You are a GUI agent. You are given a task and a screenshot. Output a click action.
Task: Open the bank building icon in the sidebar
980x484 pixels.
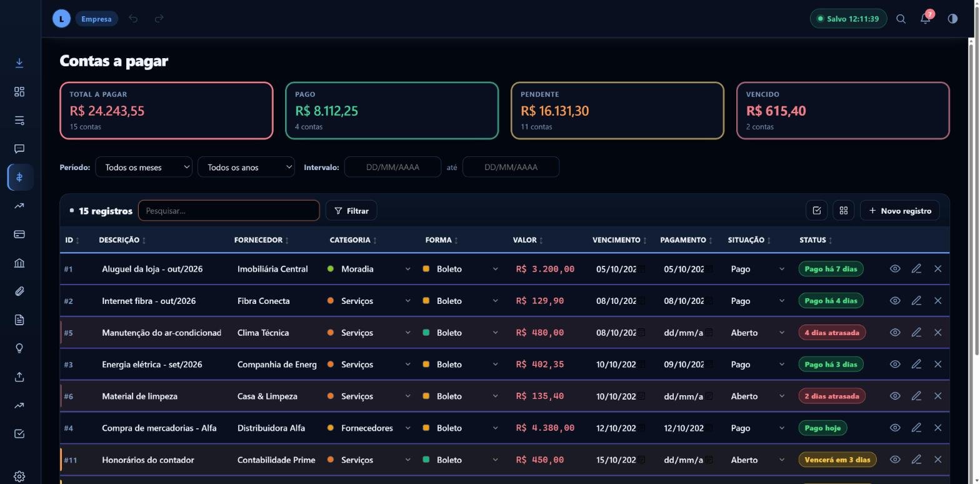click(19, 263)
